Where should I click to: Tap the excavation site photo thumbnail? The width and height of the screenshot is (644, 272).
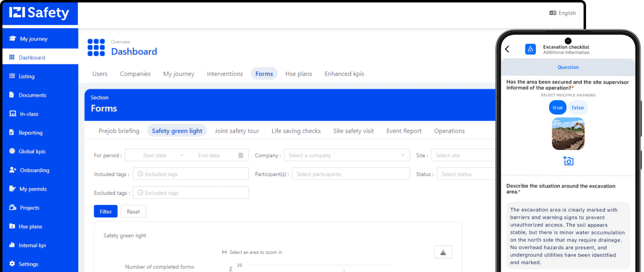click(568, 134)
